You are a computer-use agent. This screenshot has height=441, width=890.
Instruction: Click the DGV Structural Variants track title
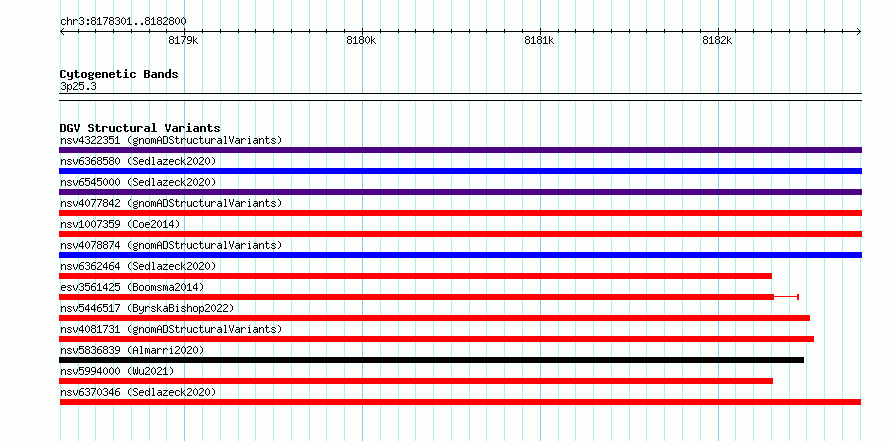pyautogui.click(x=140, y=128)
